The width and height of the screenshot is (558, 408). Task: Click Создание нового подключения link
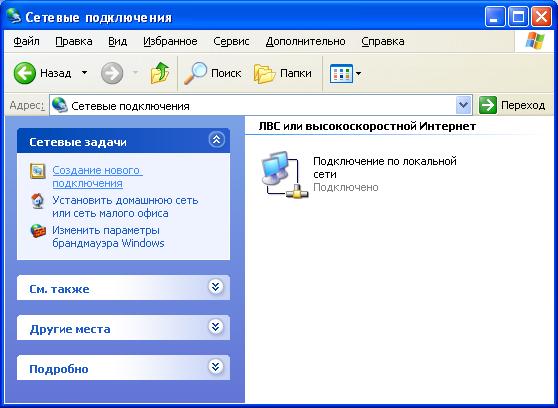point(97,177)
